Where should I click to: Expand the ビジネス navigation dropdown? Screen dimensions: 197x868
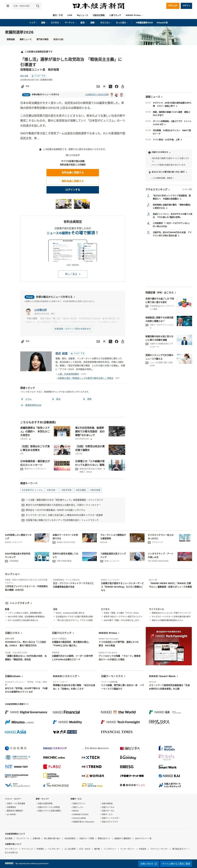point(56,23)
